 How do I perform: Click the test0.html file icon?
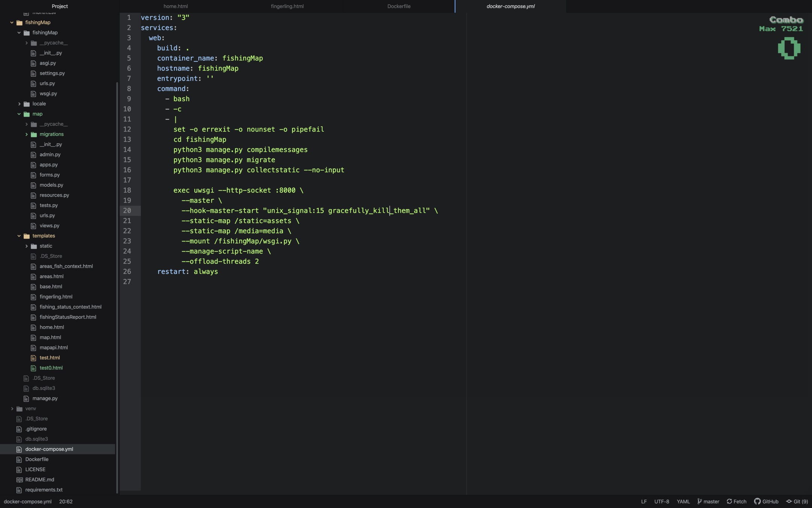33,368
